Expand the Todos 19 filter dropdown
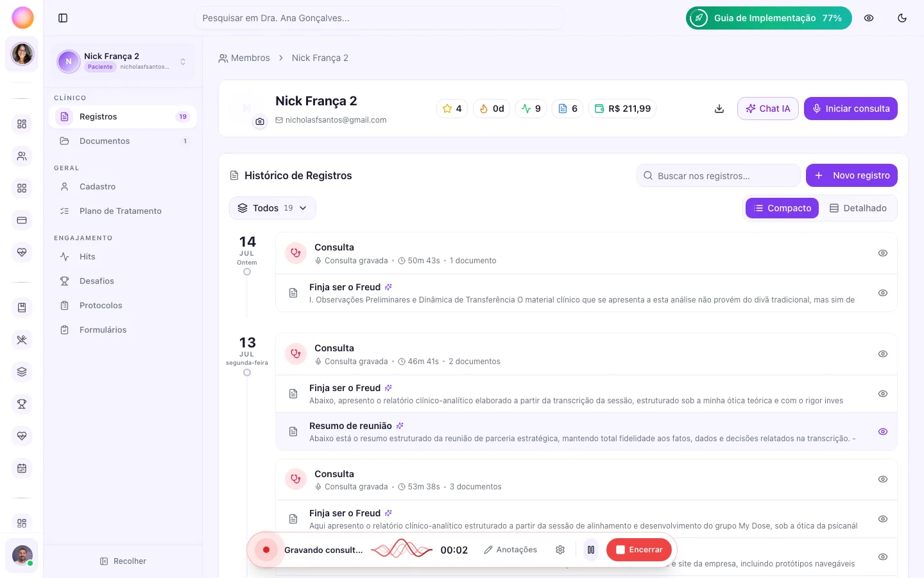Viewport: 924px width, 578px height. (x=273, y=208)
